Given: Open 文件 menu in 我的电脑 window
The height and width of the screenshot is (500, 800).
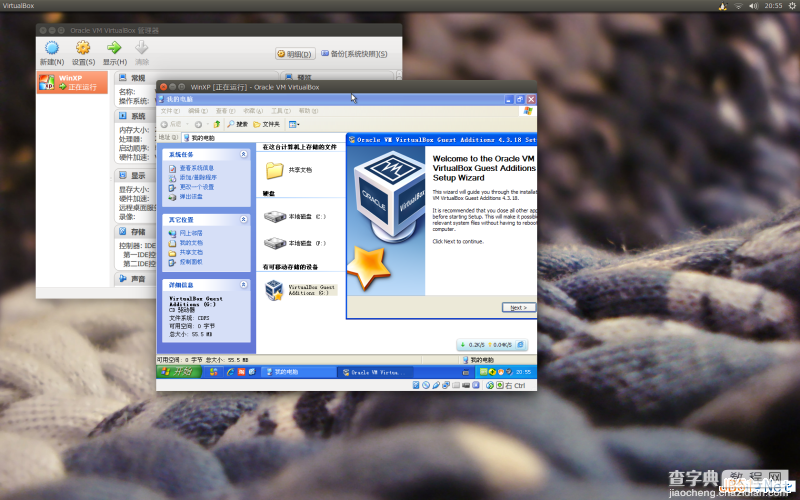Looking at the screenshot, I should pos(170,111).
